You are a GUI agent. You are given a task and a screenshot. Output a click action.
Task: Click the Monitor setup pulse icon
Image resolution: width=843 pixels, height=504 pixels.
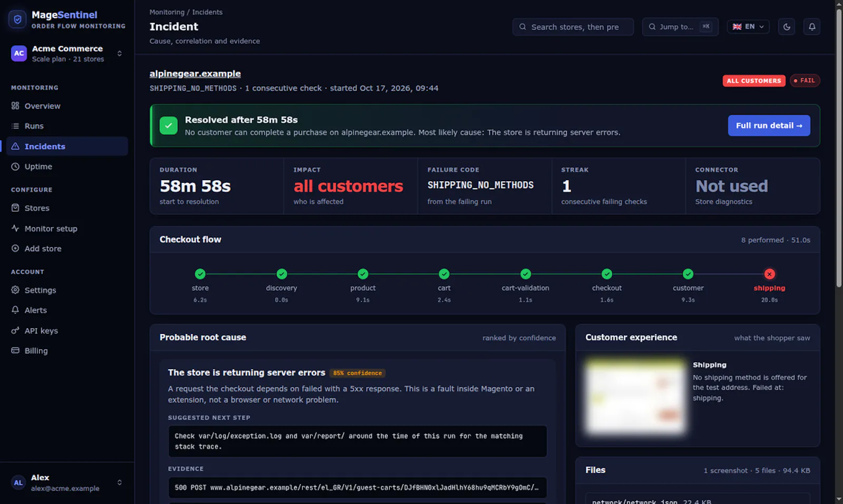pos(15,229)
